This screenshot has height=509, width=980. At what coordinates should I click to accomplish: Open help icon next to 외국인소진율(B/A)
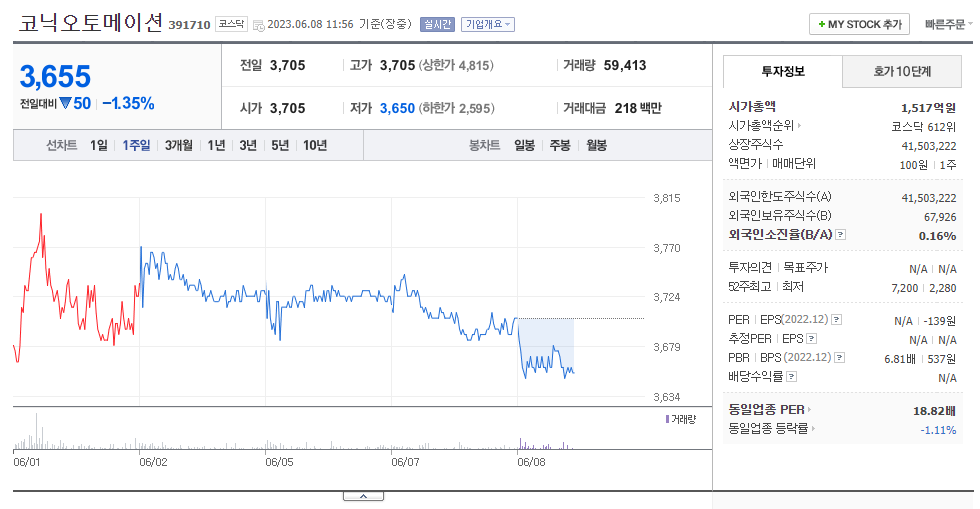coord(841,234)
